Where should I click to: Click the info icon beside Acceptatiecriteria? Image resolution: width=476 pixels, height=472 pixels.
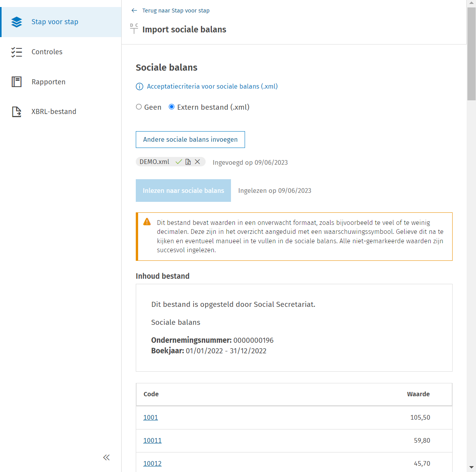pyautogui.click(x=139, y=87)
